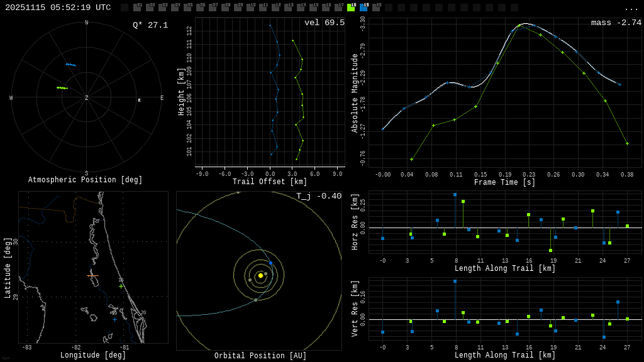Click the T_j -0.40 readout

(x=319, y=196)
